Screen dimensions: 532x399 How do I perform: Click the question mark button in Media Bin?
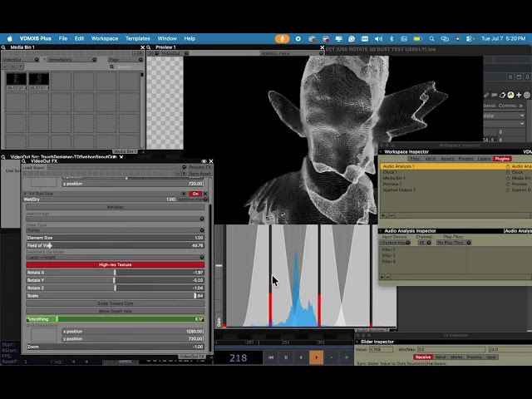20,66
